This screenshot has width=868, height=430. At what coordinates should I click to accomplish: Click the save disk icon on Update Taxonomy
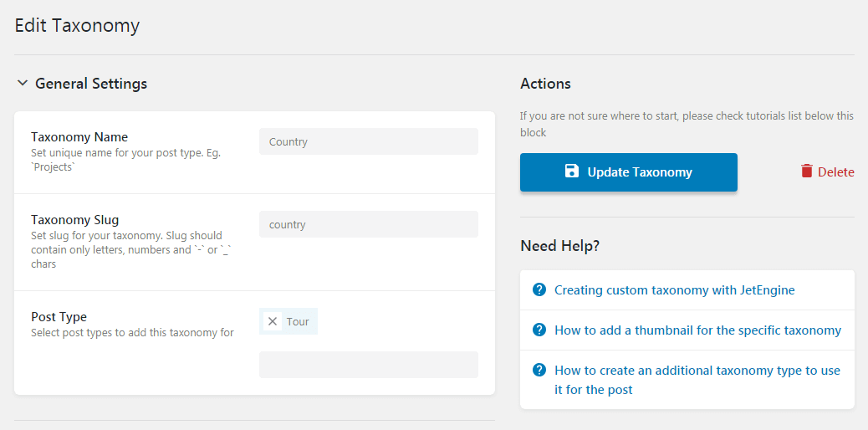(x=572, y=171)
